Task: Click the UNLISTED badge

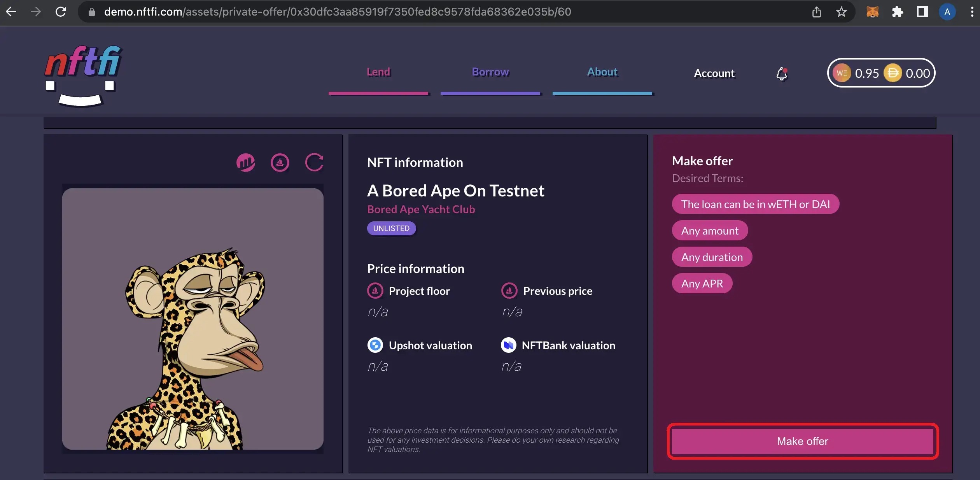Action: 391,228
